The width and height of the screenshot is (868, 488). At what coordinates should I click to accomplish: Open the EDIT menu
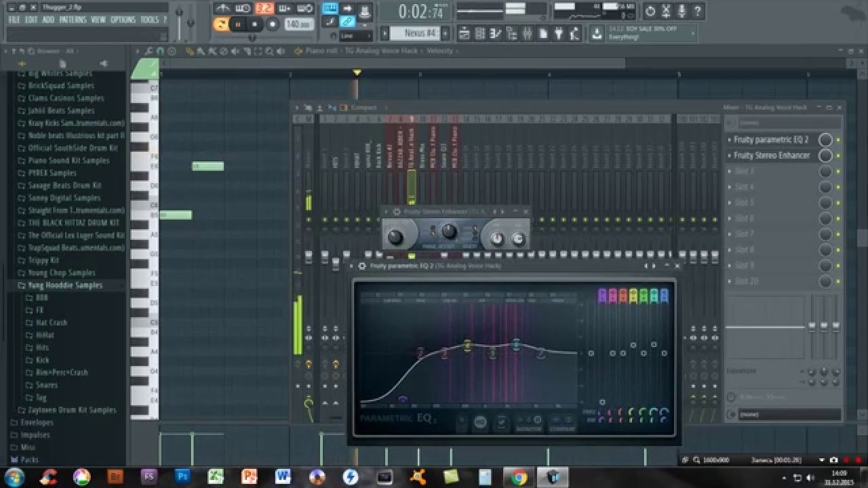pos(31,20)
